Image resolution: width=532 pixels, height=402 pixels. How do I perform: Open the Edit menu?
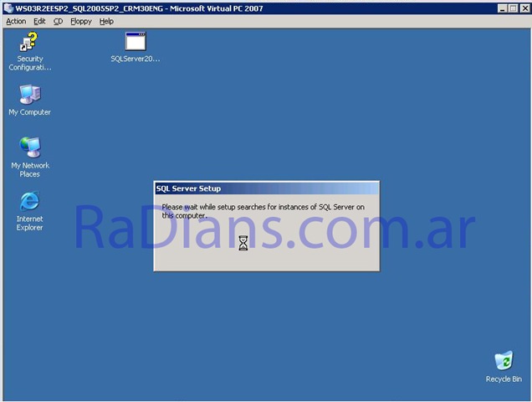pos(39,21)
